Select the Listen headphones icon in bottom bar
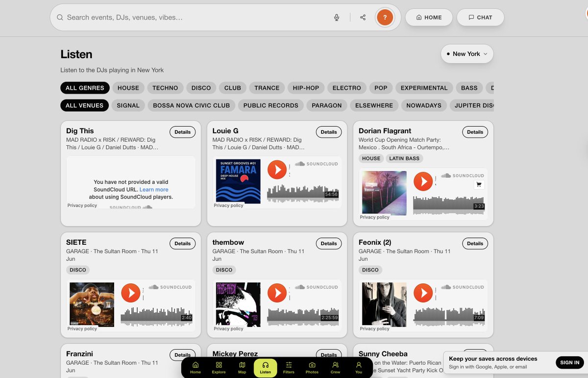 point(266,368)
